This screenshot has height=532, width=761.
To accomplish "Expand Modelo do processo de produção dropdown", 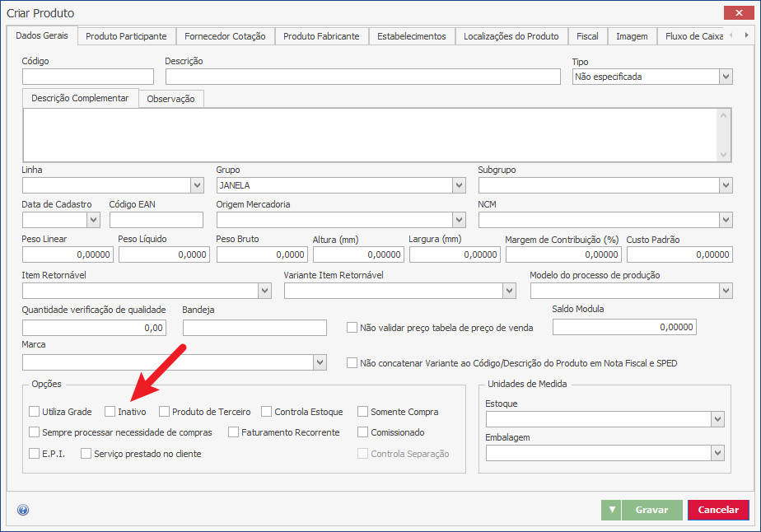I will [726, 291].
